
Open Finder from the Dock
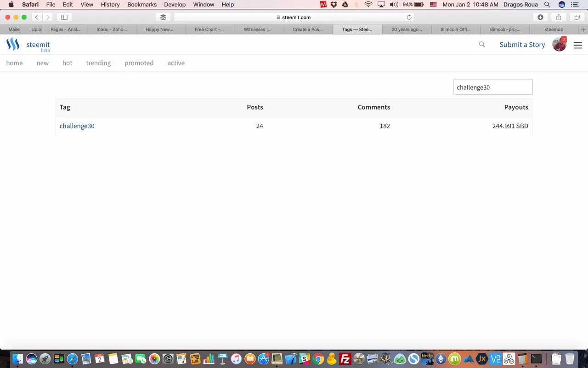[18, 359]
